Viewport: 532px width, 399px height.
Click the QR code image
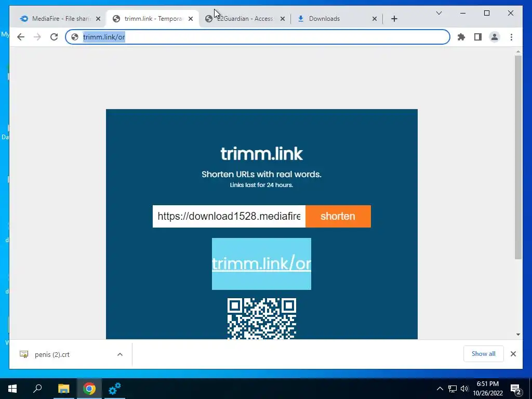[262, 318]
